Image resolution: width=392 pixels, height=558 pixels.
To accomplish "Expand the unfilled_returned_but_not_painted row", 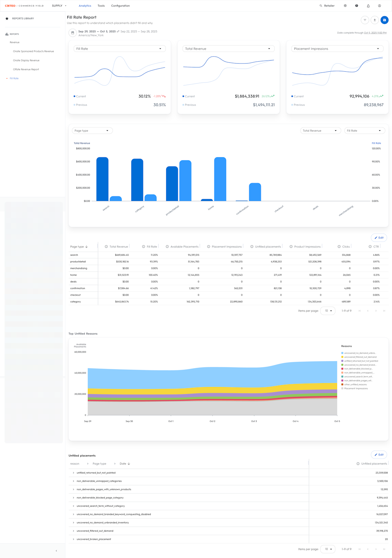I will [74, 473].
